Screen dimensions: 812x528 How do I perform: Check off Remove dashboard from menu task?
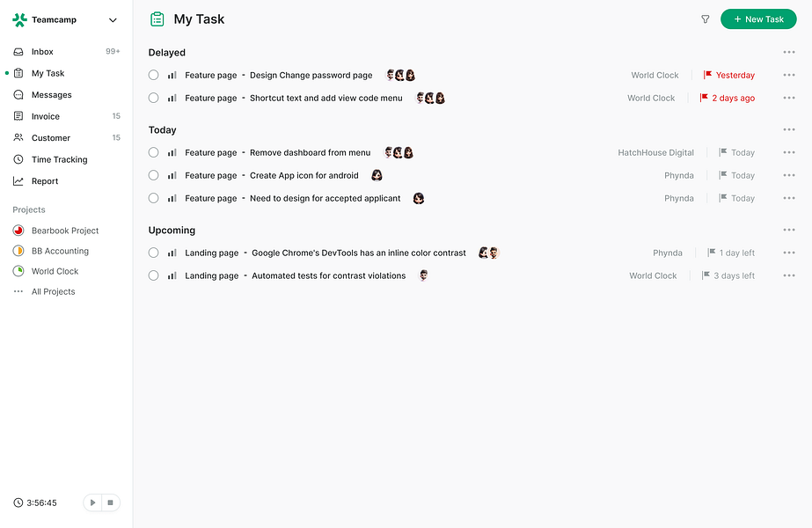[153, 152]
